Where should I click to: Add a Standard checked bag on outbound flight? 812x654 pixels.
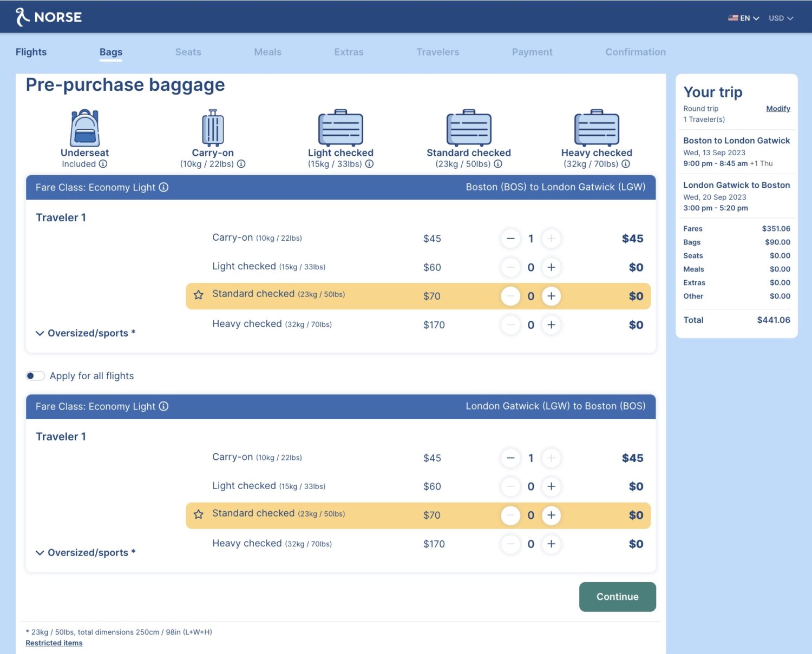(551, 296)
